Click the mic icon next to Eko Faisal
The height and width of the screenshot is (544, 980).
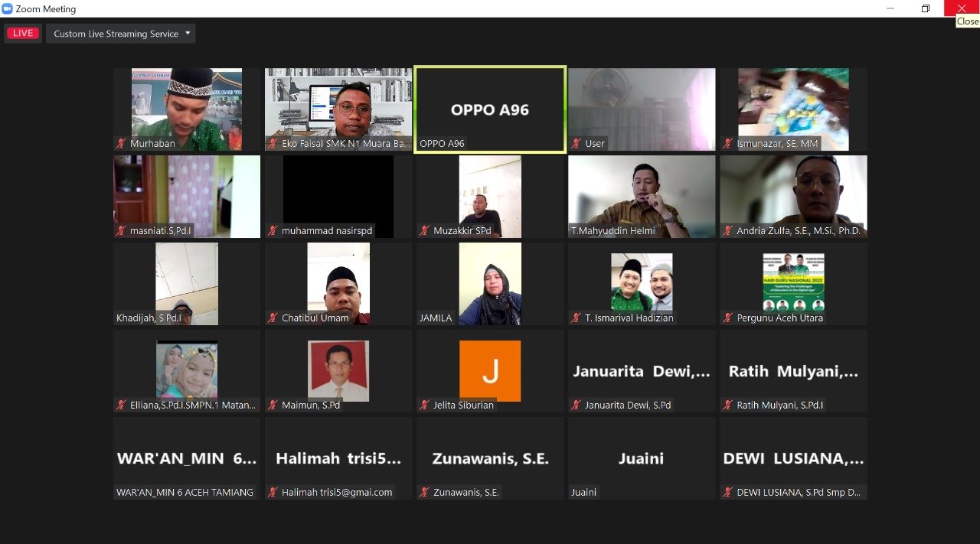pos(273,143)
